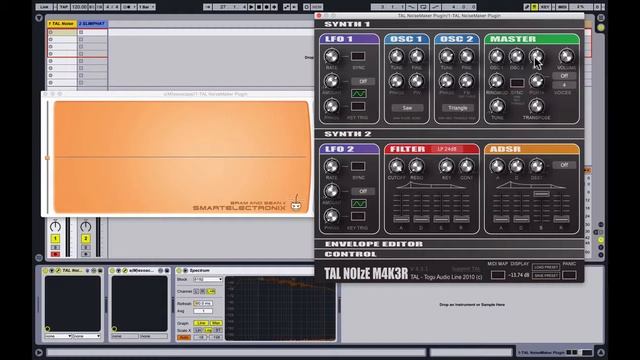Toggle the Master oscillator Sync box
The height and width of the screenshot is (360, 640).
pos(517,83)
